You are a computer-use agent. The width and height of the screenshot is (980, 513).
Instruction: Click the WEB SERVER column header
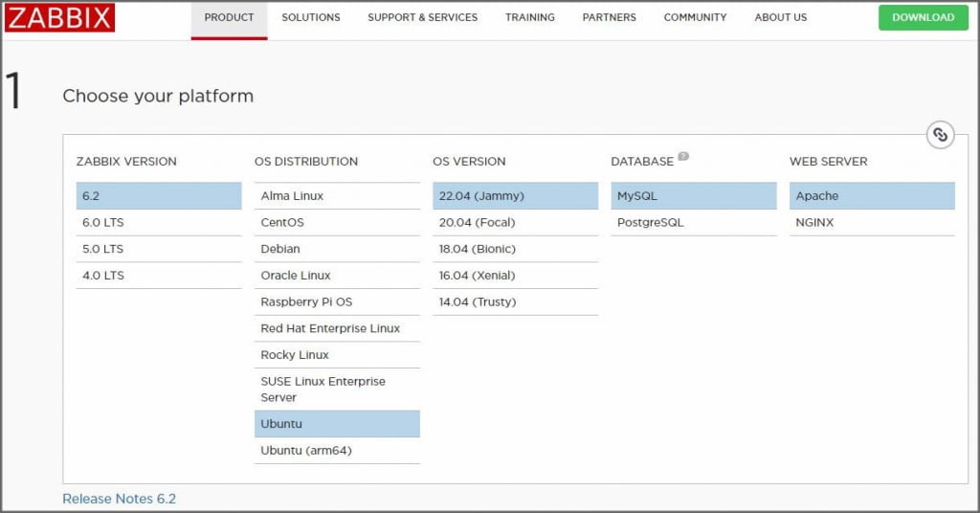[x=828, y=161]
